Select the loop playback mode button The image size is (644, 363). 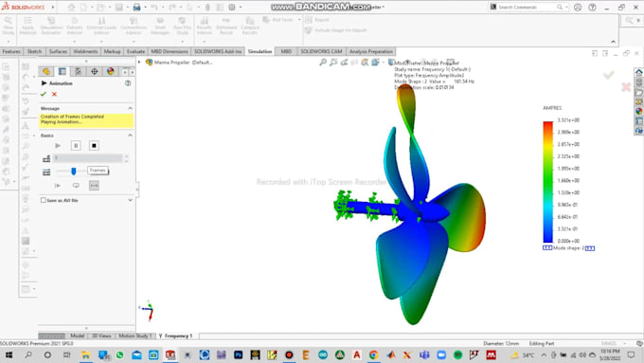click(76, 186)
